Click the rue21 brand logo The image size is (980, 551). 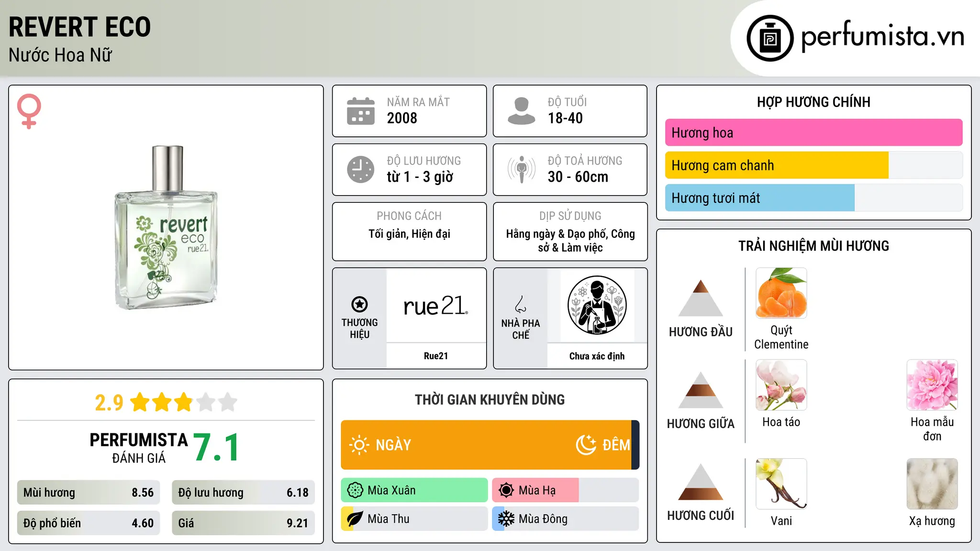click(x=435, y=306)
